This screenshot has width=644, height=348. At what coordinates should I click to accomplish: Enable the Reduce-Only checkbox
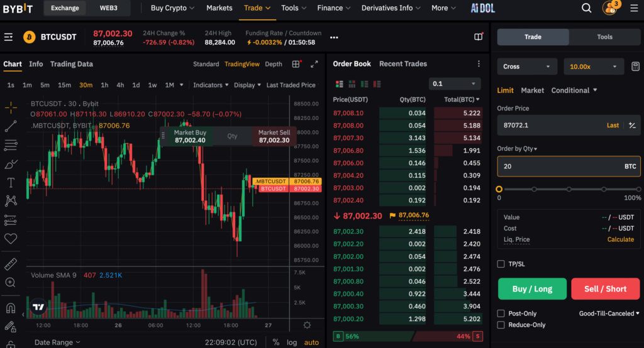(x=501, y=325)
